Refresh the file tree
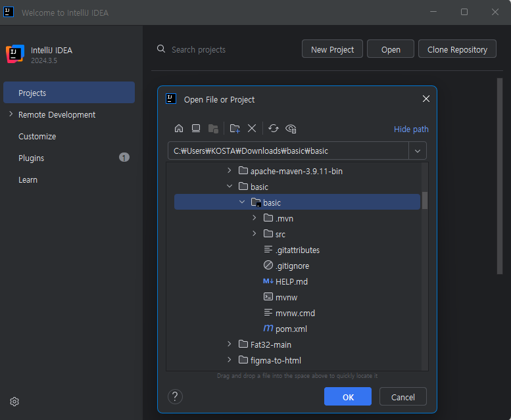This screenshot has width=511, height=420. coord(274,128)
